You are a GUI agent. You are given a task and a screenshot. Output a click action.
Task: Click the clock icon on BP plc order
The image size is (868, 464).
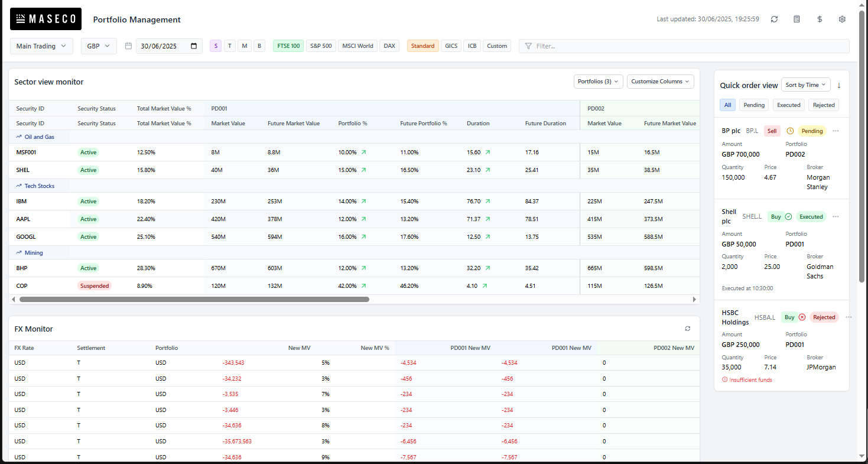pyautogui.click(x=790, y=131)
